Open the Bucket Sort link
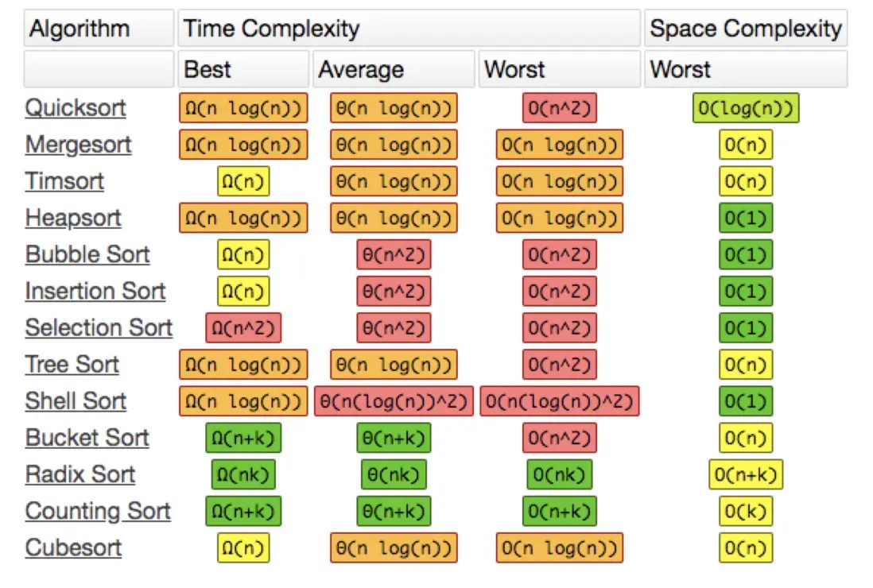Viewport: 873px width, 588px height. click(87, 437)
